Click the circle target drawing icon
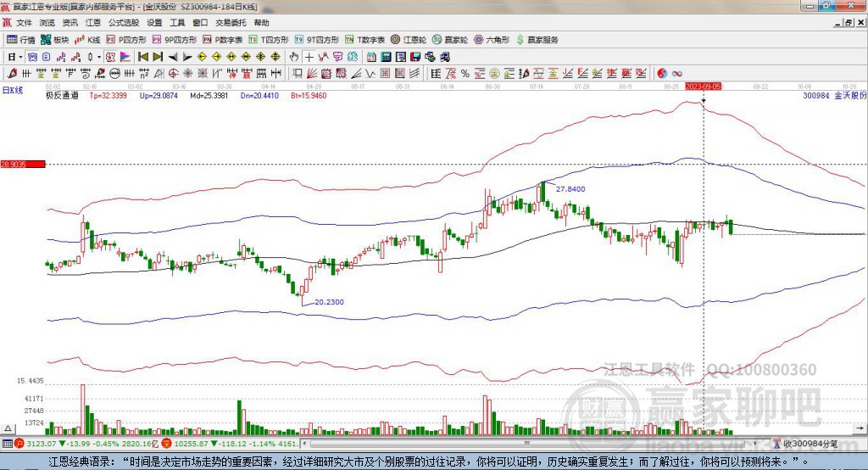This screenshot has width=868, height=470. [x=173, y=73]
